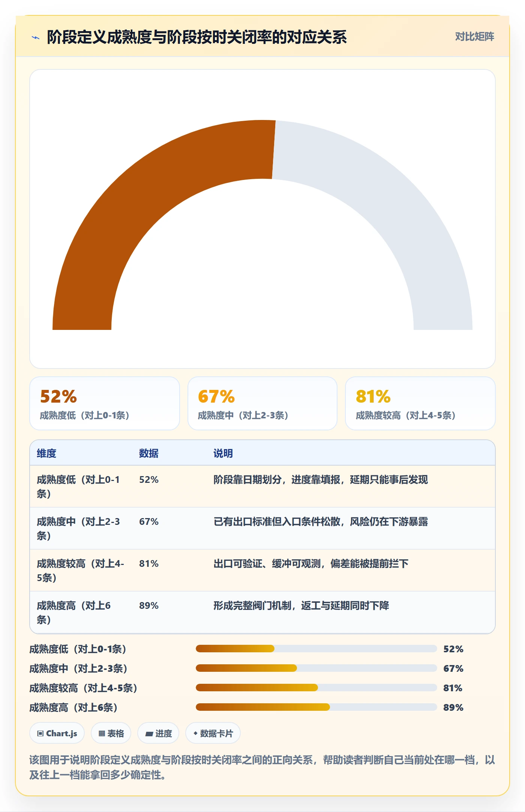Click the 成熟度较高 81% progress bar
This screenshot has height=812, width=525.
point(316,688)
